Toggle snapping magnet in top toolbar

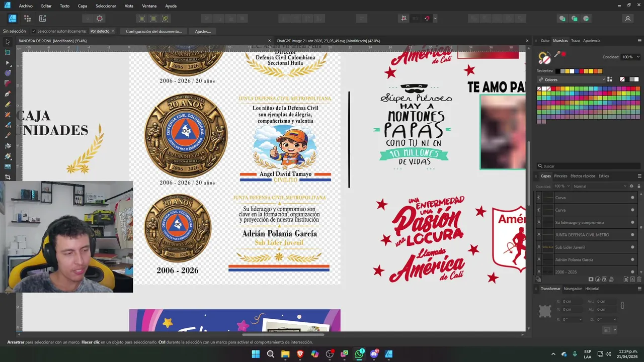427,19
